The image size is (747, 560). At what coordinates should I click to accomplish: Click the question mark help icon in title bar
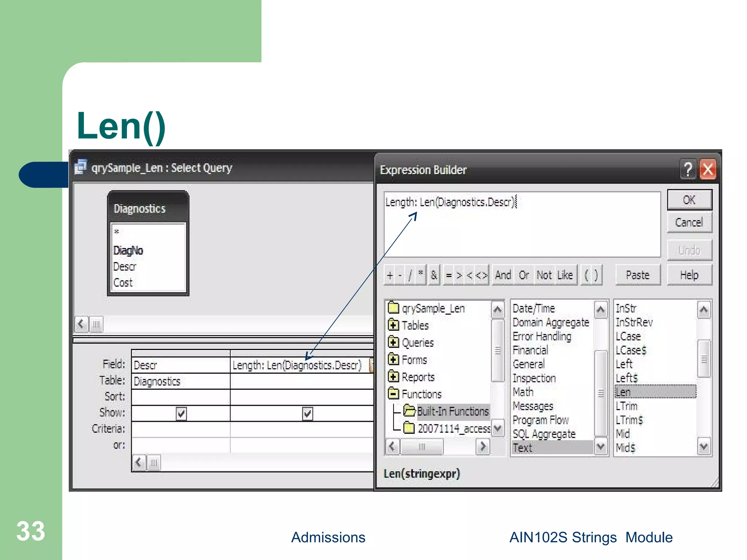[688, 170]
